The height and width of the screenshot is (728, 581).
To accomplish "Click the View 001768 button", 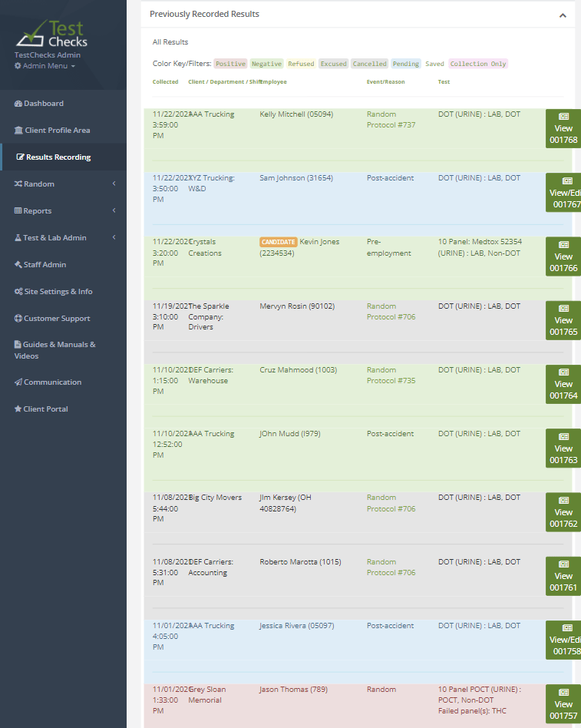I will 564,128.
